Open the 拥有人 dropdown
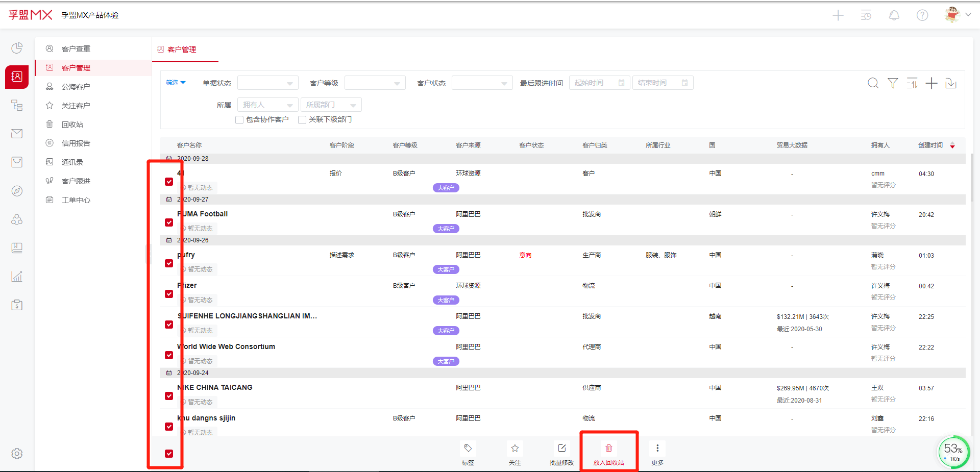The width and height of the screenshot is (980, 472). click(267, 105)
